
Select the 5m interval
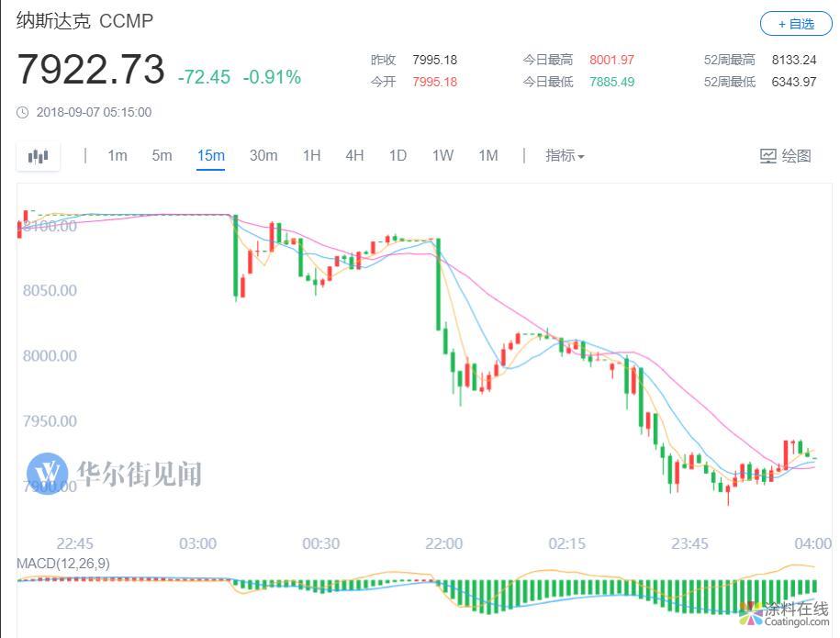point(162,156)
